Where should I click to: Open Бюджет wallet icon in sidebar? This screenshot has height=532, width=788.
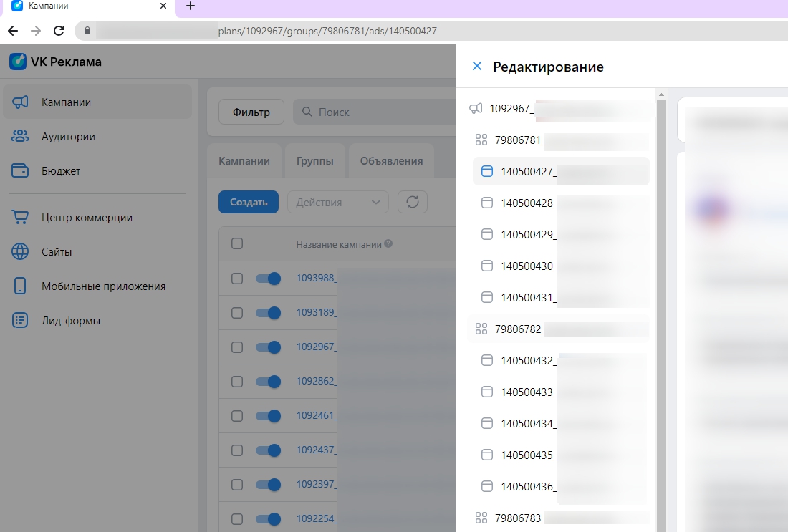click(x=20, y=171)
